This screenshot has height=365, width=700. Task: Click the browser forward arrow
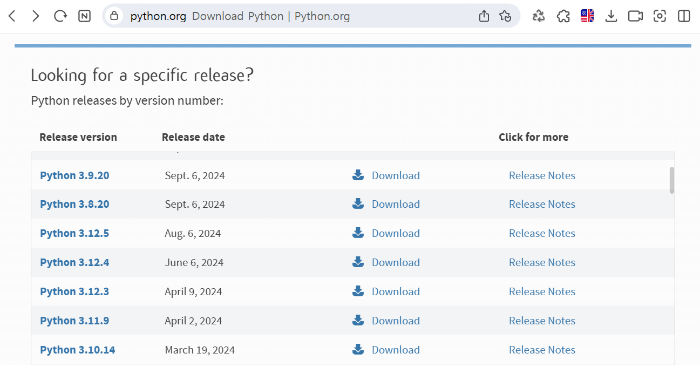coord(36,17)
